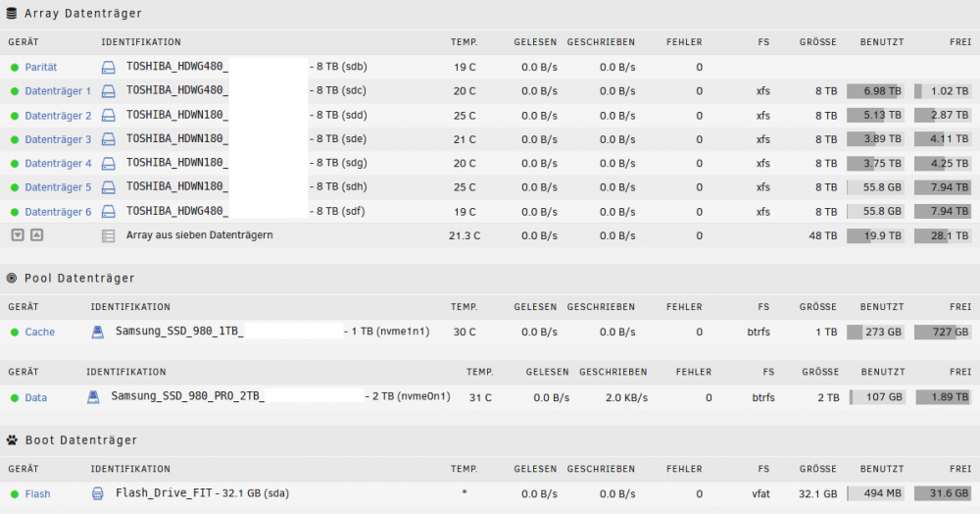Open the Datenträger 6 device link
This screenshot has height=514, width=980.
click(x=58, y=212)
